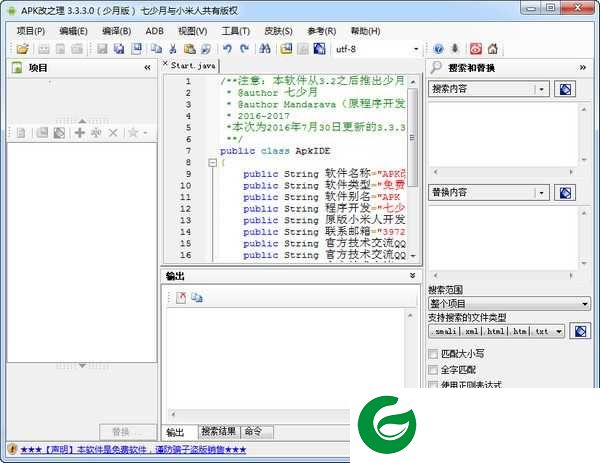Open the 项目(P) menu
The width and height of the screenshot is (600, 463).
(x=31, y=31)
